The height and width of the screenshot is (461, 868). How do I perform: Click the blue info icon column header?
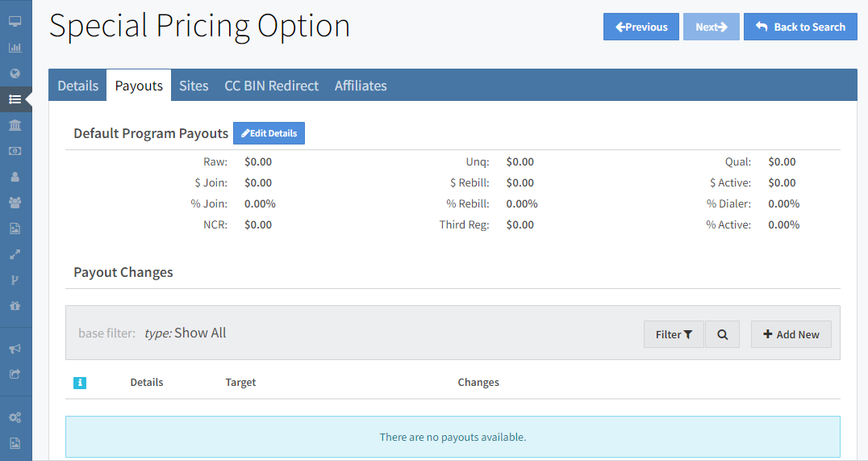pyautogui.click(x=80, y=383)
